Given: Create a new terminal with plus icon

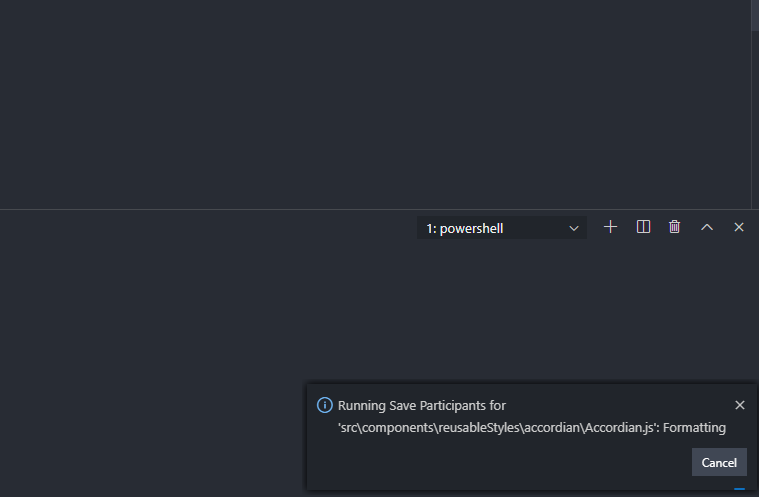Looking at the screenshot, I should (610, 227).
